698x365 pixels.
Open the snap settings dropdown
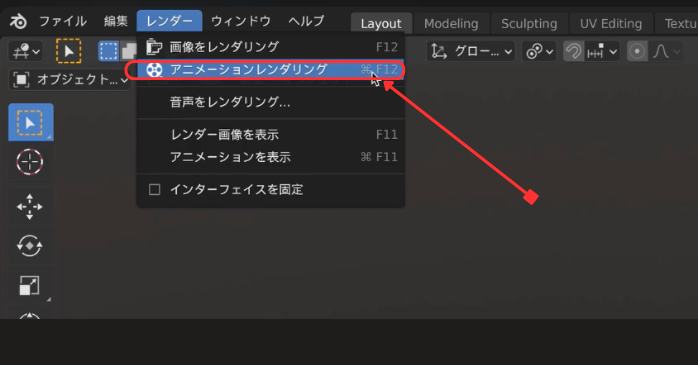(602, 52)
